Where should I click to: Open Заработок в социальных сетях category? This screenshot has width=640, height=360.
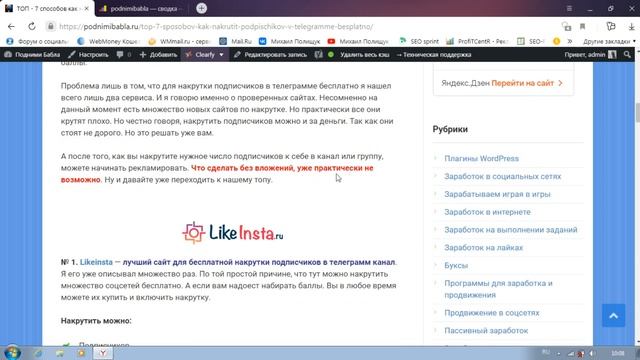pos(502,176)
